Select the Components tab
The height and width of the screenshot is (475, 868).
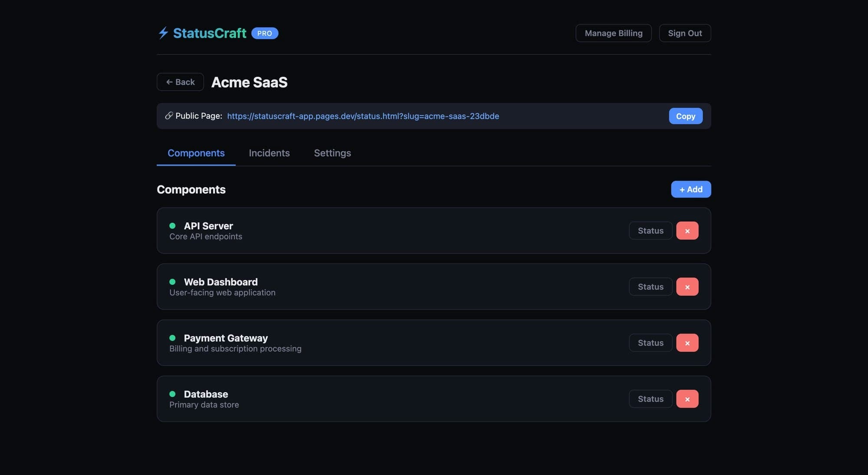point(196,153)
